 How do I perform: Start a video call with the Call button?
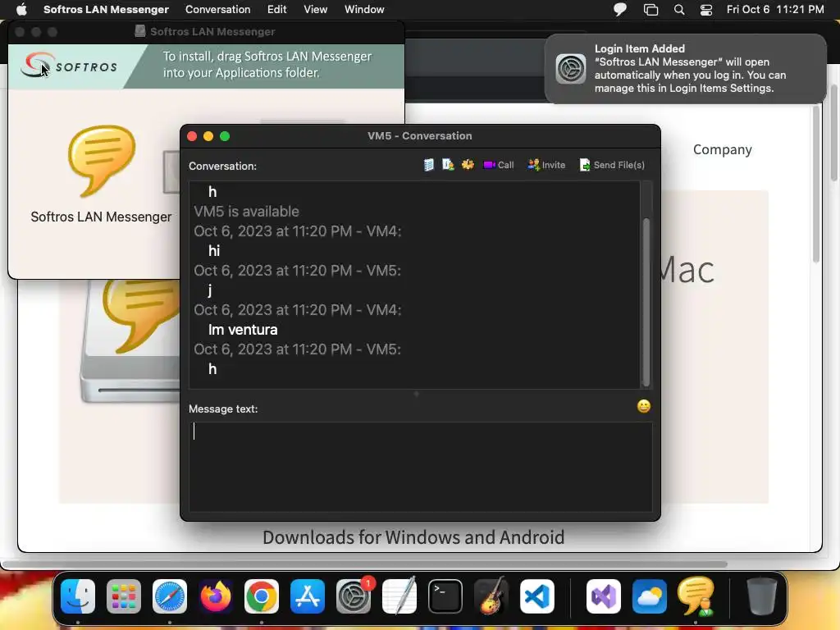pos(498,165)
